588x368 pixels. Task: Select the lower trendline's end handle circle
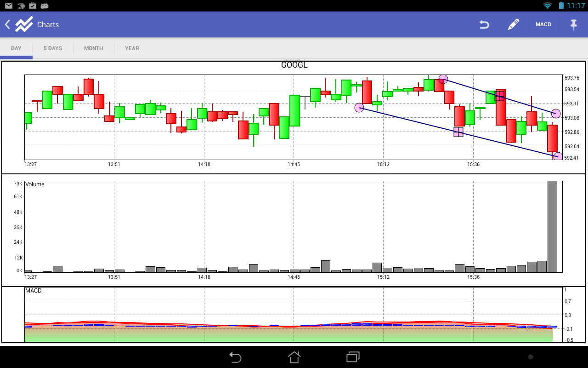point(558,156)
